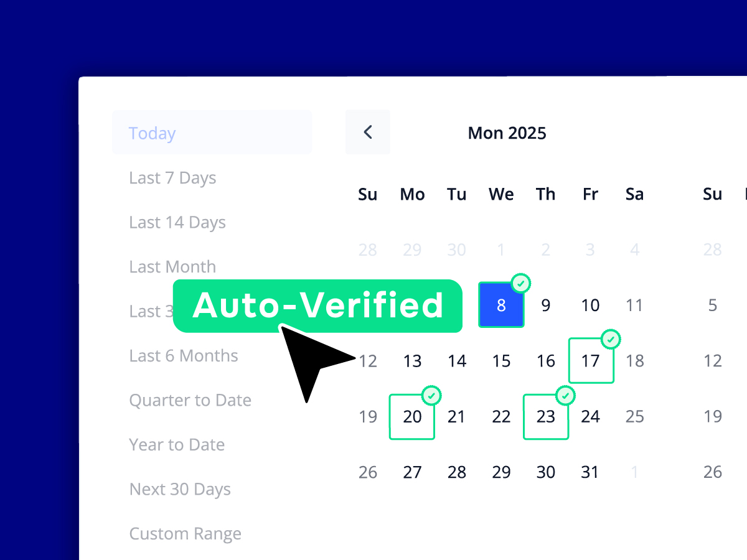This screenshot has height=560, width=747.
Task: Navigate to previous month using the back chevron
Action: pyautogui.click(x=368, y=132)
